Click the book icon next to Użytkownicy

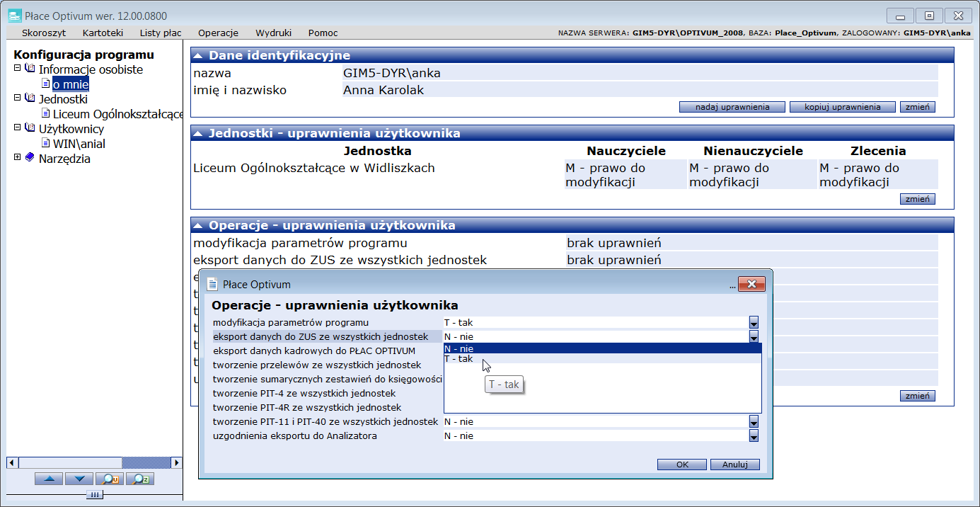tap(29, 128)
